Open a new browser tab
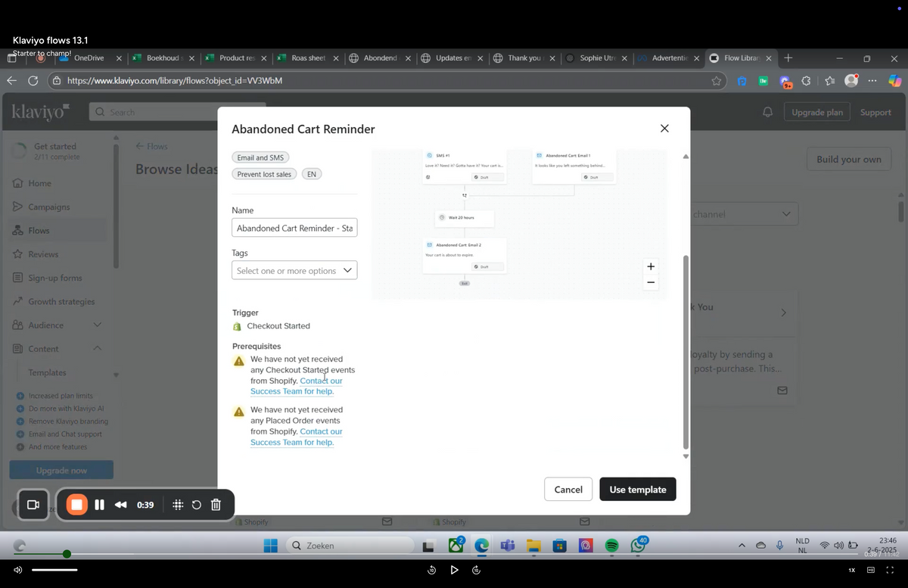 pyautogui.click(x=788, y=58)
